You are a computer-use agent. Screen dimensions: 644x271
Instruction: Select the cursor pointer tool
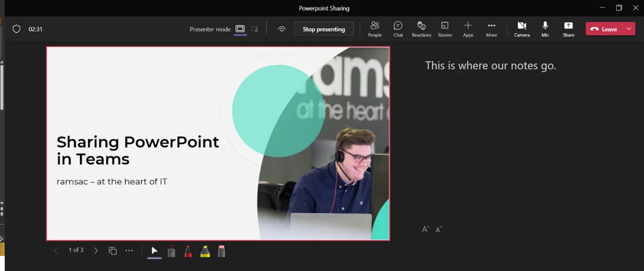pos(154,251)
